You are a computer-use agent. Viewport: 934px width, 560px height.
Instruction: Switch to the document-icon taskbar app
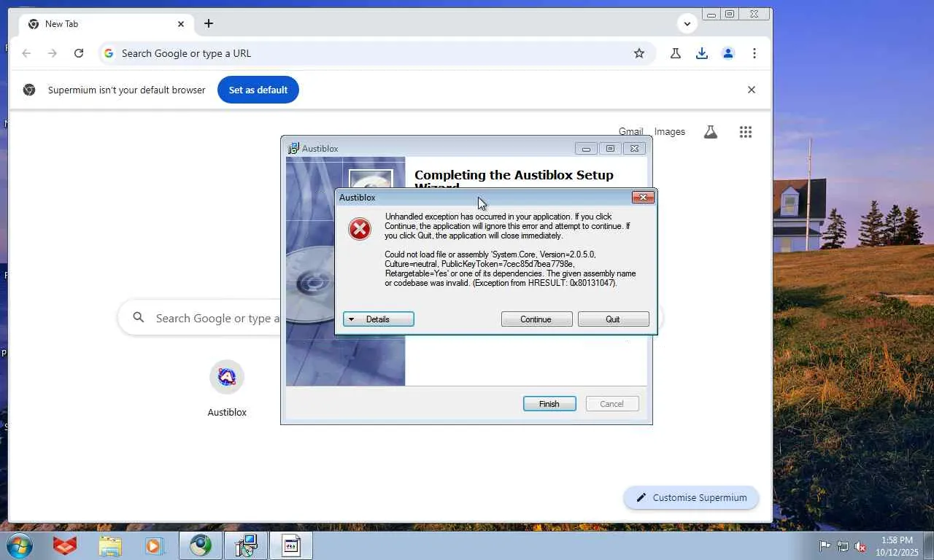point(291,545)
